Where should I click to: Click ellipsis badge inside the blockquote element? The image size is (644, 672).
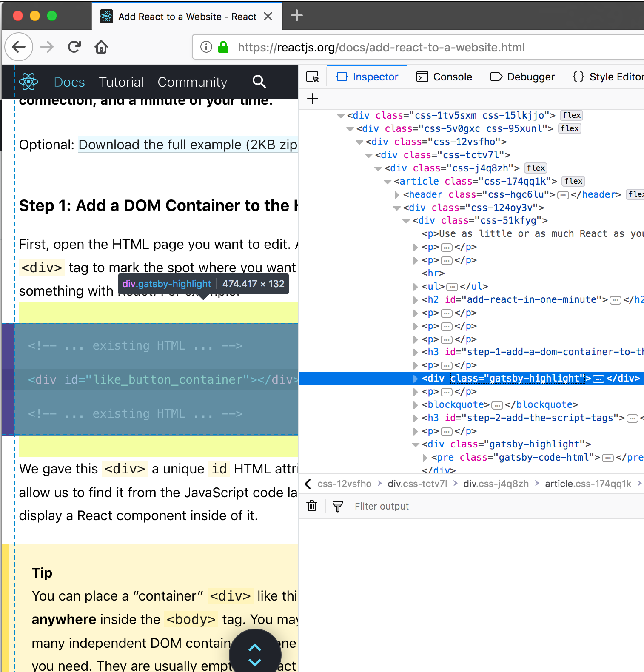pos(497,405)
